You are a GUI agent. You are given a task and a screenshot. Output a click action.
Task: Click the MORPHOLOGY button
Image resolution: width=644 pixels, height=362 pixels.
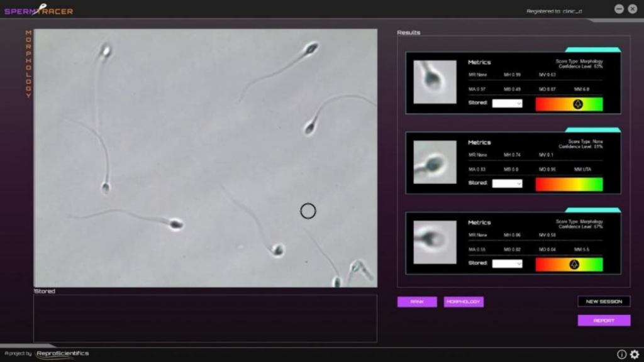click(464, 302)
